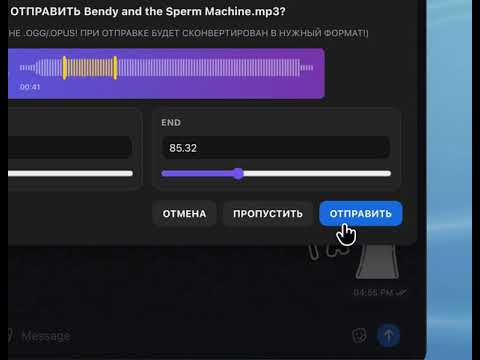
Task: Click the right yellow trim marker on the waveform
Action: [115, 68]
